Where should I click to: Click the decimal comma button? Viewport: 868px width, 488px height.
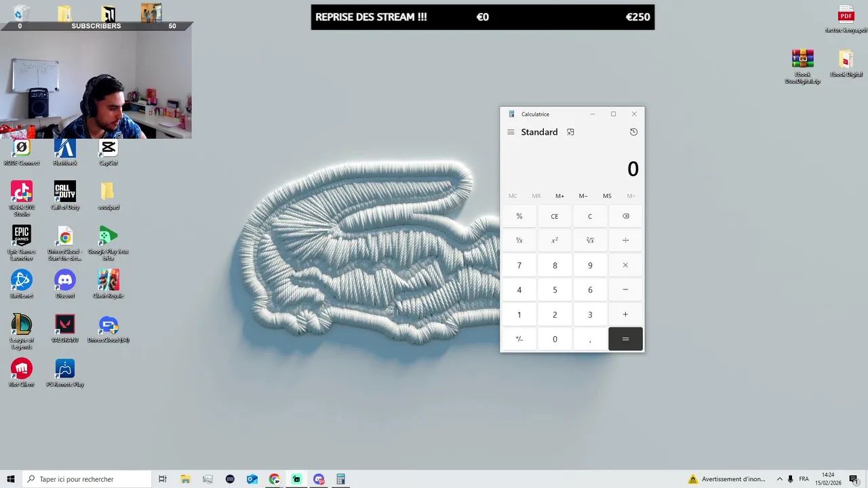[x=590, y=339]
